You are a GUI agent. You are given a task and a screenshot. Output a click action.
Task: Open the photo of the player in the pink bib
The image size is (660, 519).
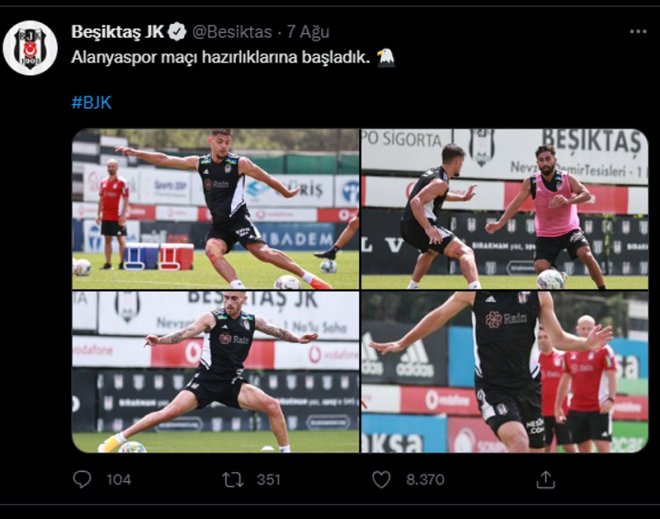505,209
